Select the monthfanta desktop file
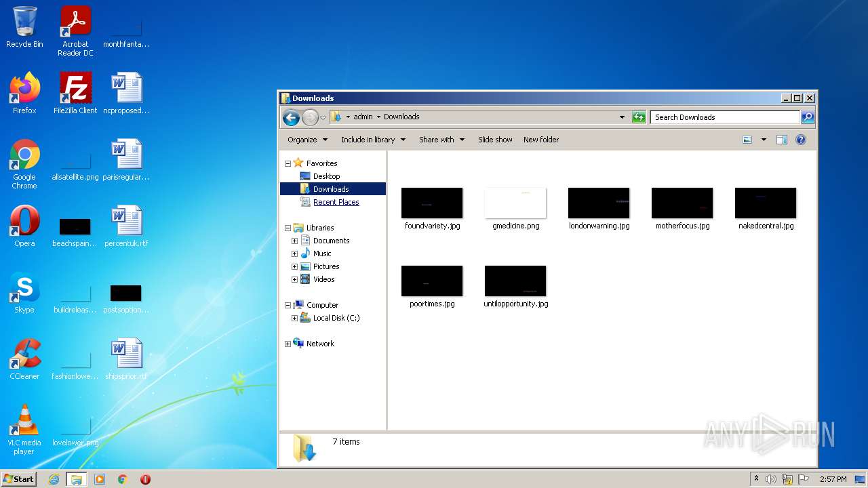 (x=126, y=34)
